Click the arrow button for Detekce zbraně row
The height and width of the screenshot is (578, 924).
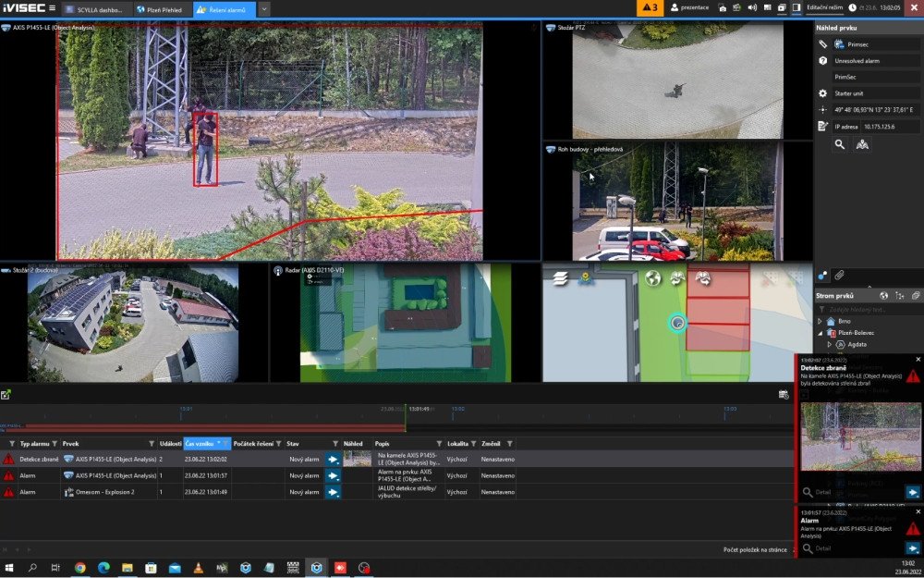[x=334, y=459]
